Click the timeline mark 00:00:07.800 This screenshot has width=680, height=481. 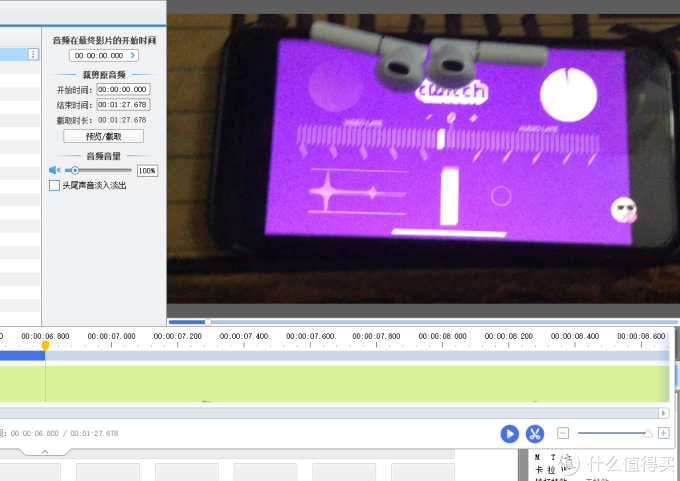376,336
